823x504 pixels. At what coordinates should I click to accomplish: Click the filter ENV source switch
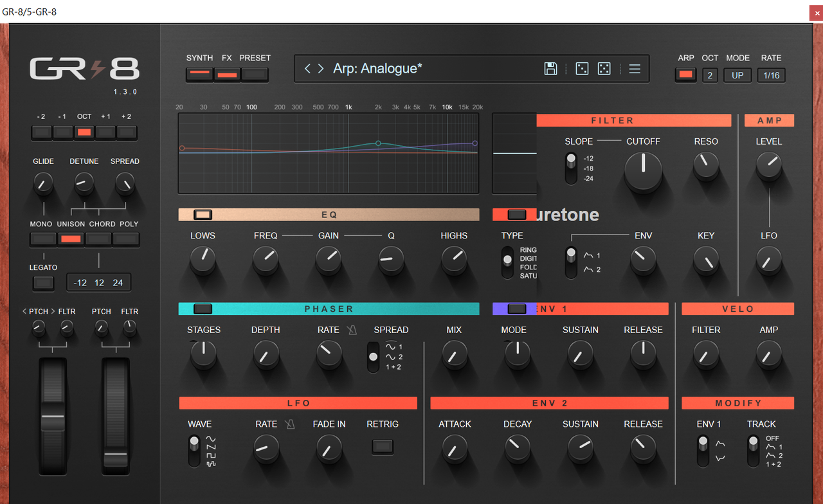click(x=571, y=263)
